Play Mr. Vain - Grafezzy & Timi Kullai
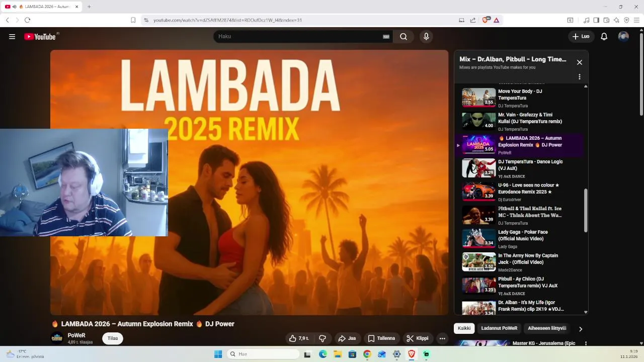This screenshot has width=644, height=362. (x=518, y=121)
